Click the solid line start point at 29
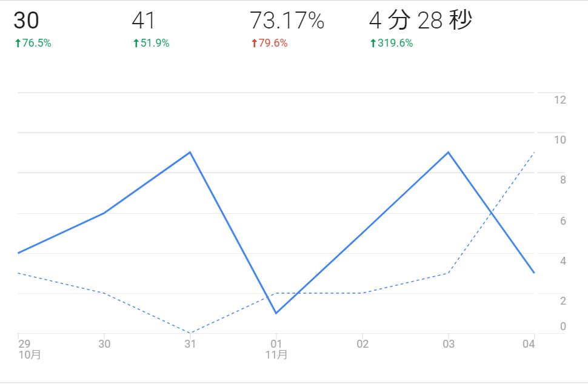The image size is (588, 384). tap(19, 253)
